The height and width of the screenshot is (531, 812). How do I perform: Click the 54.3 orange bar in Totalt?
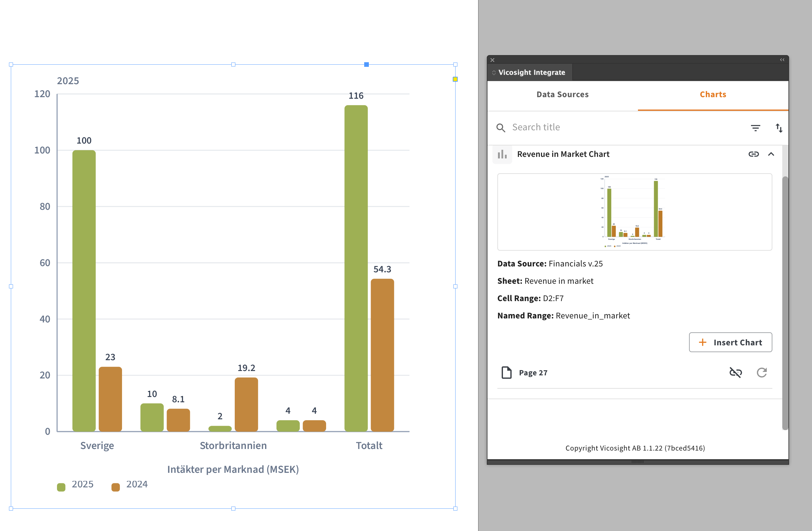[382, 355]
